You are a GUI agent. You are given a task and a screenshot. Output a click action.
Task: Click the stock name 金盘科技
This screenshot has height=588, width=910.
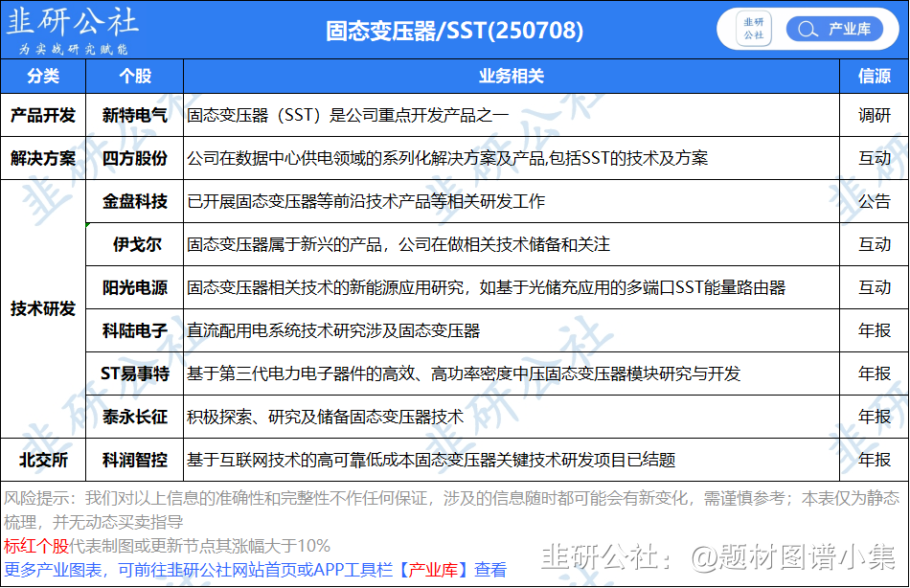135,201
